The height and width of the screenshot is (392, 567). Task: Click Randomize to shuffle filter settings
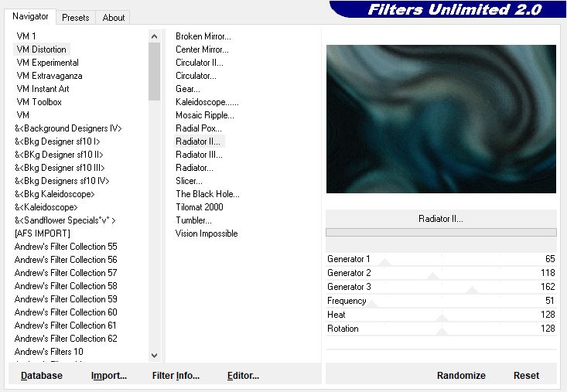[461, 376]
